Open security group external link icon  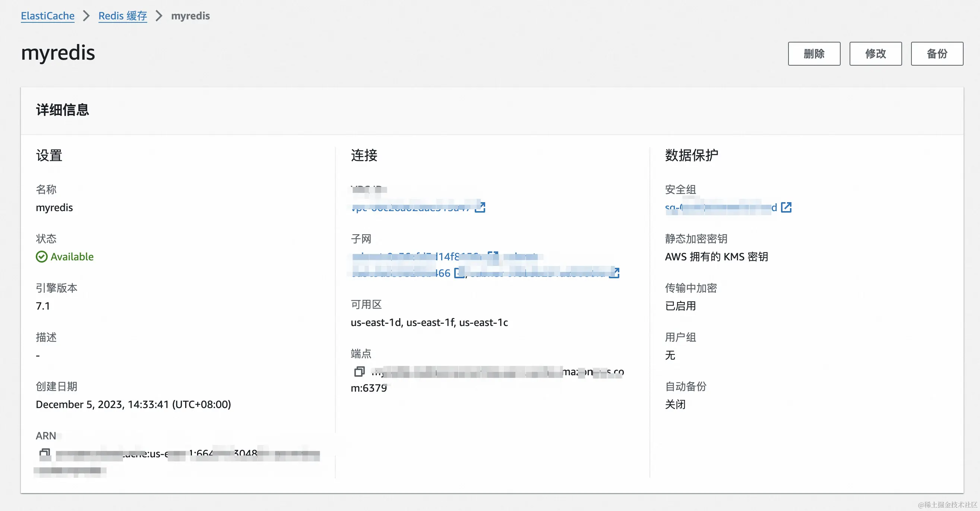coord(786,207)
